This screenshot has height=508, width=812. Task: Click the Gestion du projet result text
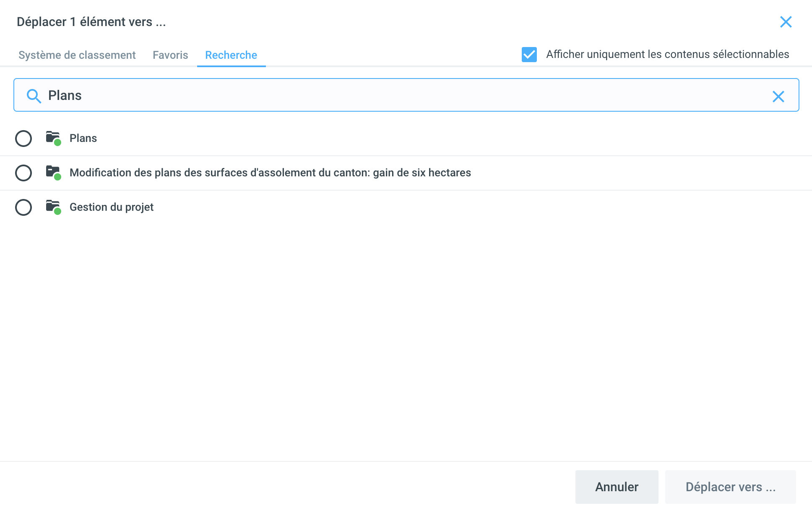[x=112, y=207]
